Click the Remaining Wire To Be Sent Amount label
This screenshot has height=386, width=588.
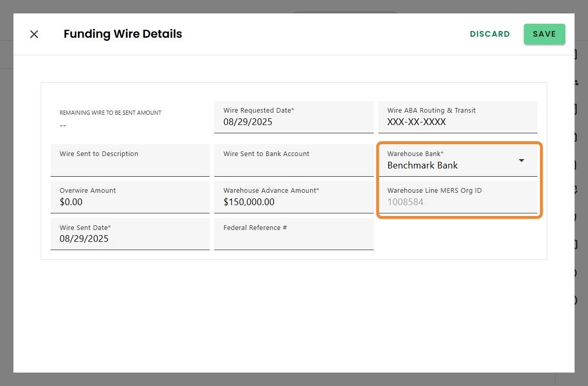[x=110, y=113]
